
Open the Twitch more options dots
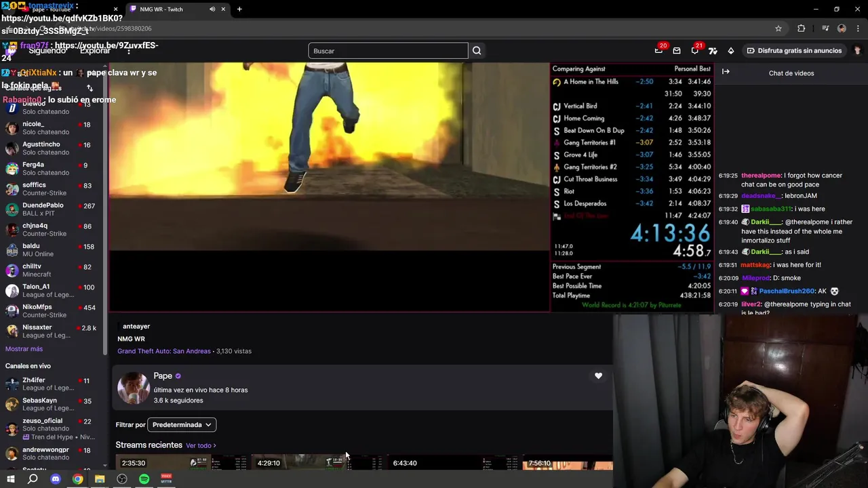[x=130, y=51]
